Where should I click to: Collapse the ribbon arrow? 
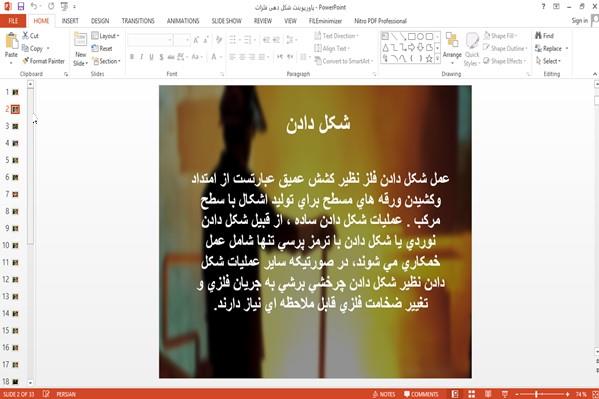point(594,74)
